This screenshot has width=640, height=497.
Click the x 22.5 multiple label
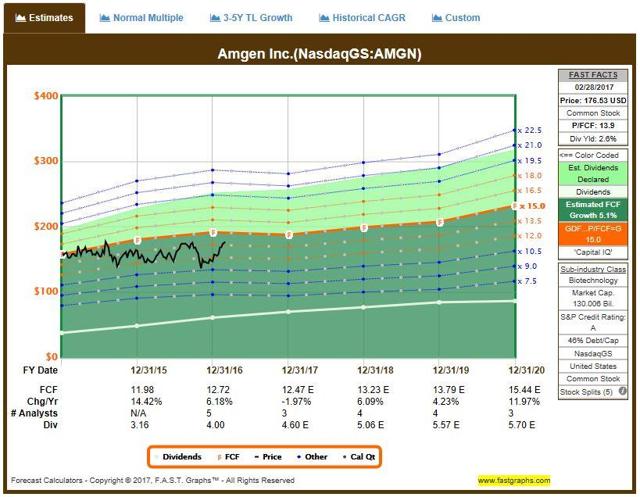[530, 130]
